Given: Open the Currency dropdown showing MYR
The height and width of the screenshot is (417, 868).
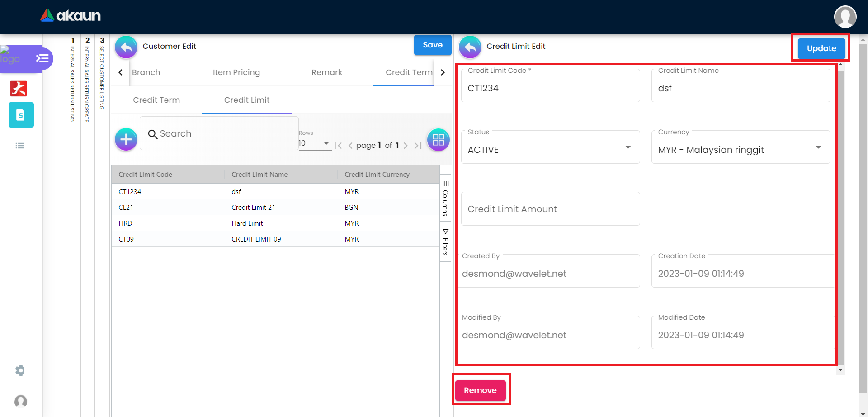Looking at the screenshot, I should pos(740,147).
